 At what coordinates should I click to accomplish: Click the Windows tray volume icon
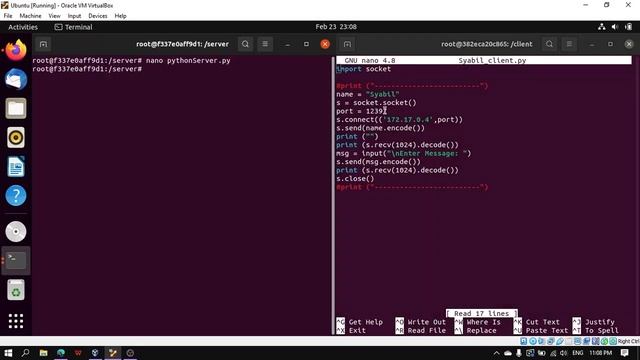pos(564,353)
